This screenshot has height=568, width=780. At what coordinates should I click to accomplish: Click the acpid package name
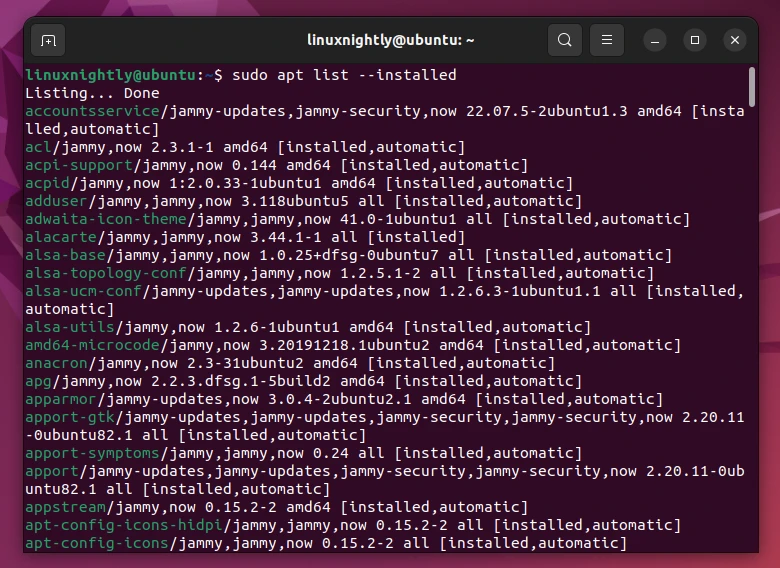(47, 183)
